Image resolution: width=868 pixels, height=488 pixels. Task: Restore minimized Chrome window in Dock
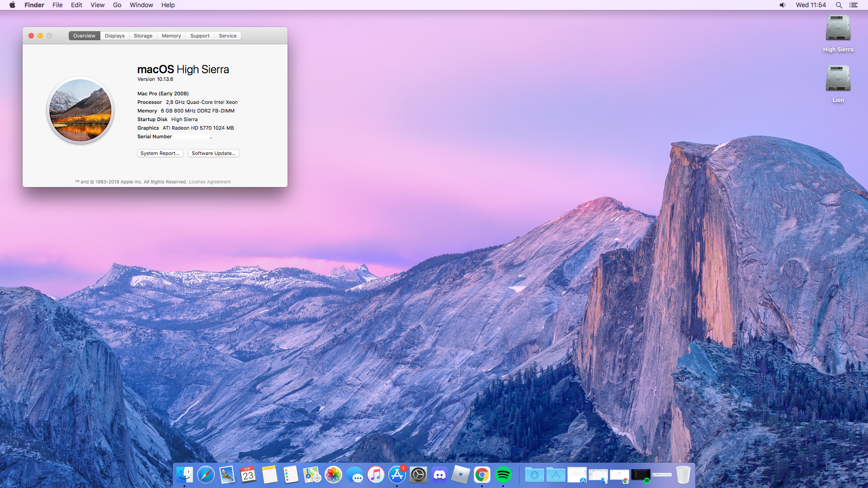coord(619,476)
